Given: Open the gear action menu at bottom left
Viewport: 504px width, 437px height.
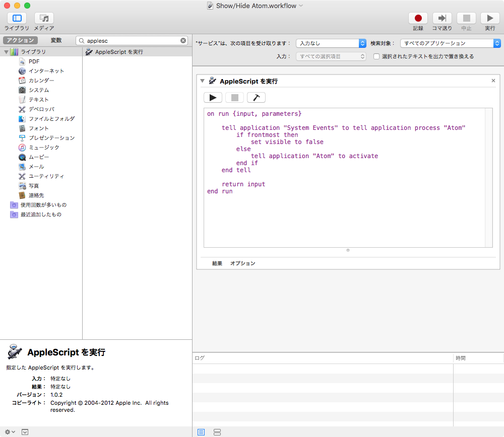Looking at the screenshot, I should (10, 432).
